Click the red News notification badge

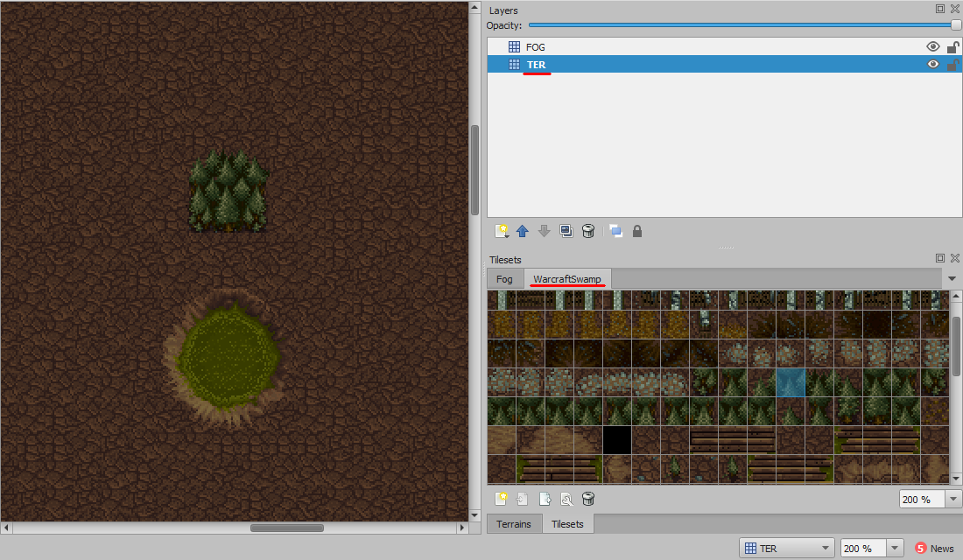tap(920, 549)
